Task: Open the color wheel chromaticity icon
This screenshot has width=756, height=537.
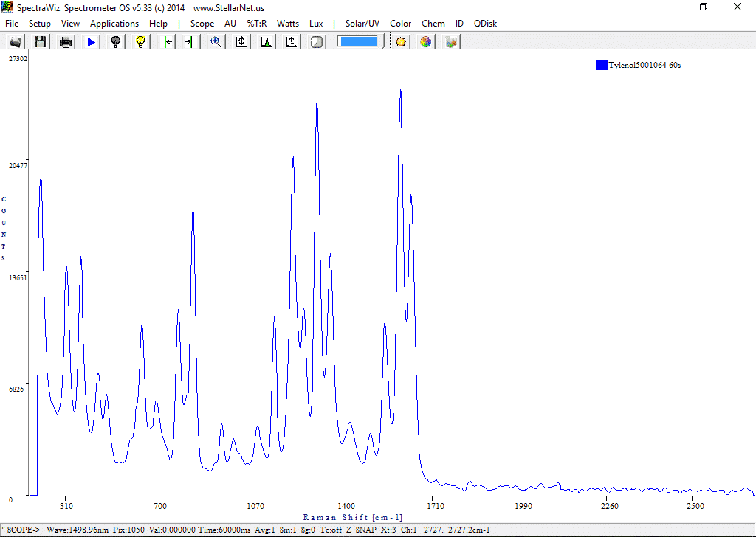Action: tap(425, 42)
